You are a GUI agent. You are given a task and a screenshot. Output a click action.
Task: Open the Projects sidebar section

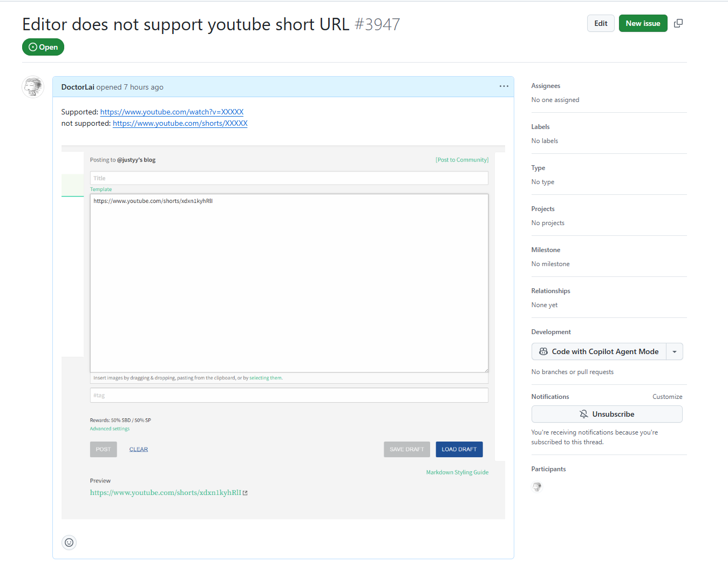point(543,209)
